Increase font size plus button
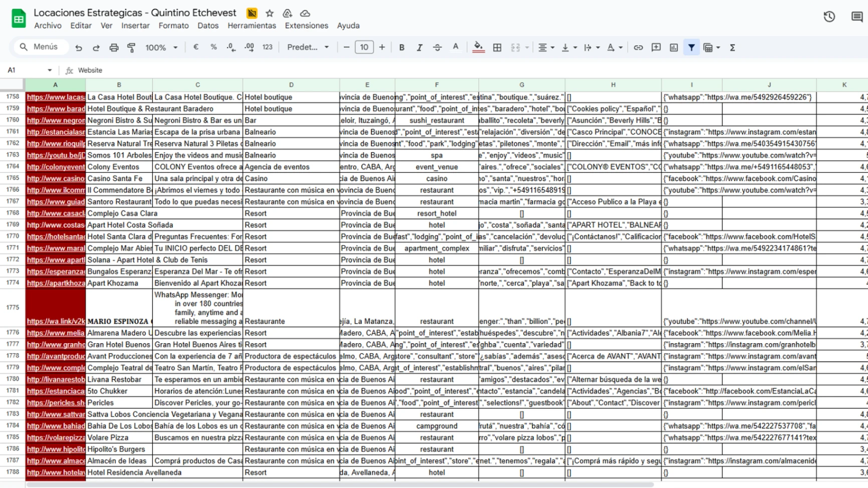 pos(382,47)
